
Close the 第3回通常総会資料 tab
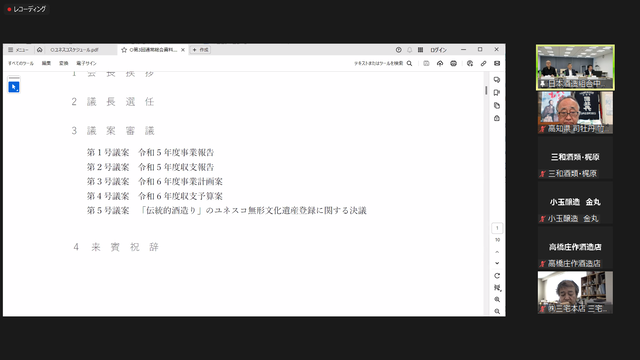point(183,50)
